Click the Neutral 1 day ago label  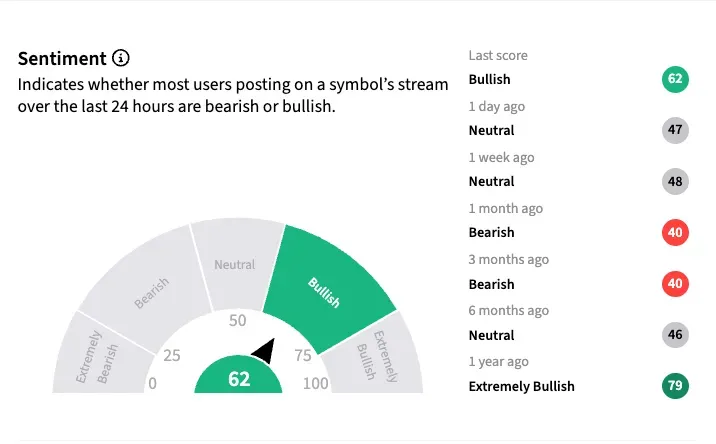[x=492, y=130]
